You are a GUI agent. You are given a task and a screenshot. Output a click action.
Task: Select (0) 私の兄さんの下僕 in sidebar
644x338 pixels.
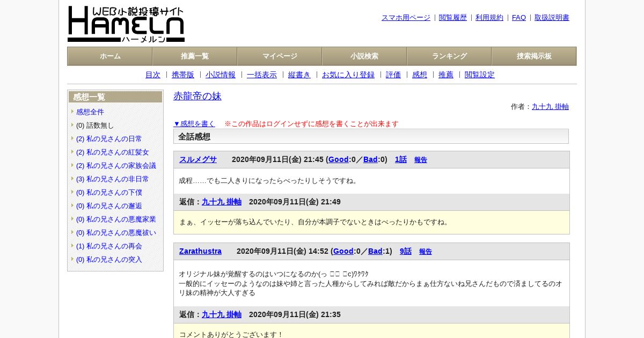pyautogui.click(x=109, y=192)
